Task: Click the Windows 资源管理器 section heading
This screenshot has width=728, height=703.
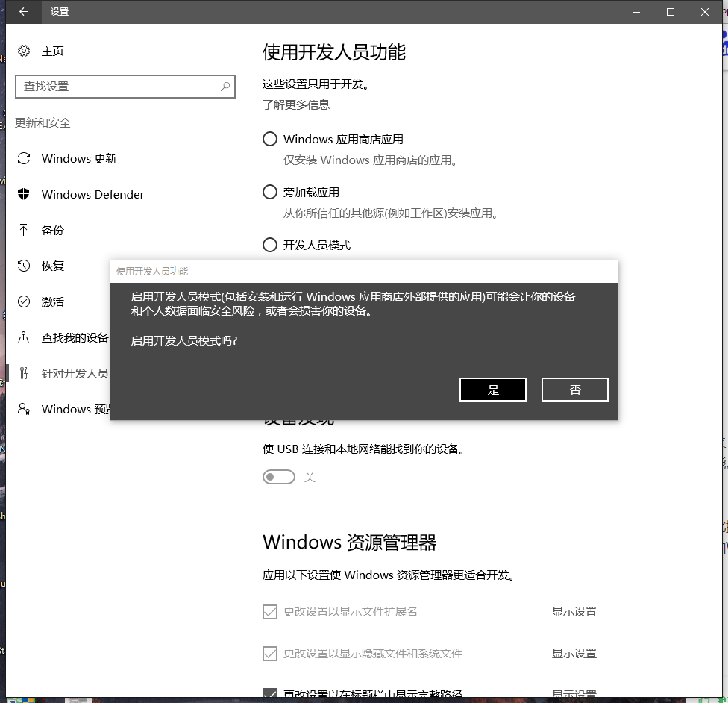Action: [349, 543]
